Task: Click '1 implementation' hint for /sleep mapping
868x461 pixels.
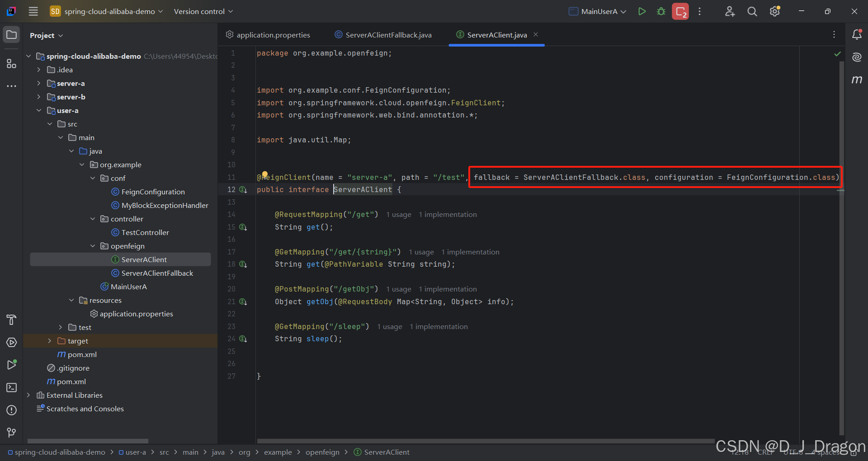Action: pos(439,327)
